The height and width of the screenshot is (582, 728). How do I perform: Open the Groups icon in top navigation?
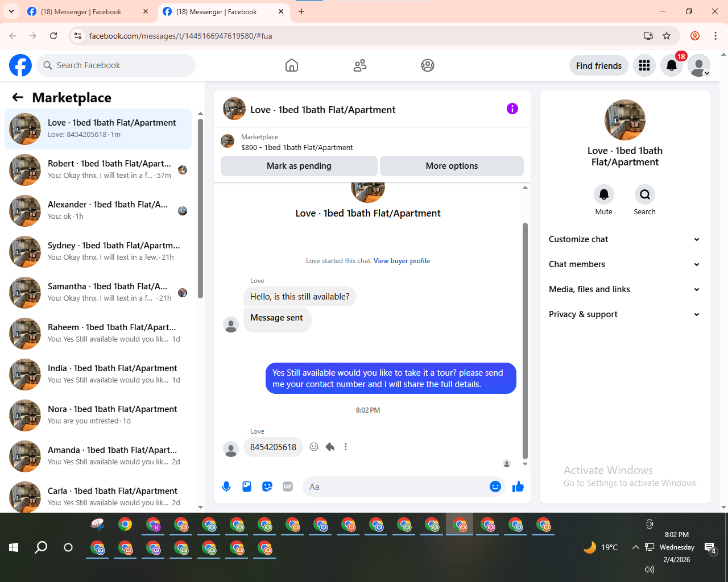(428, 65)
